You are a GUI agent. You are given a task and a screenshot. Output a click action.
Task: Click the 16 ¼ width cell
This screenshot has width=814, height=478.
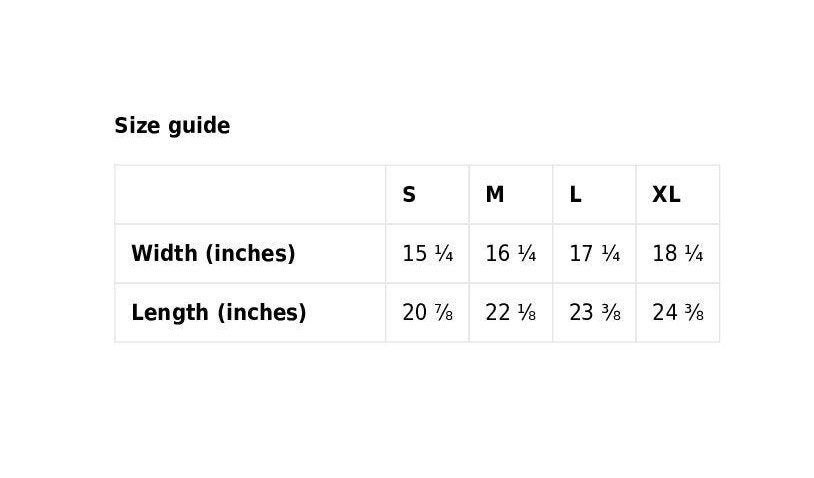[511, 254]
